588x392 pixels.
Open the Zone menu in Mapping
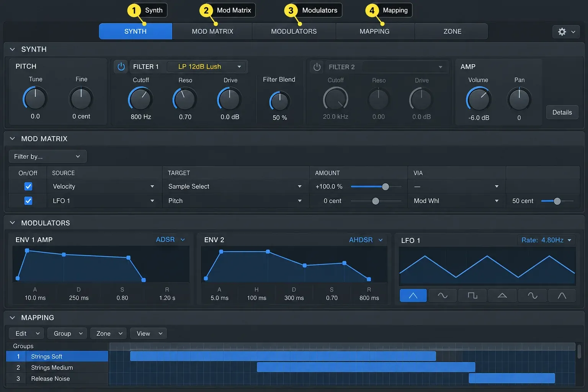[108, 333]
